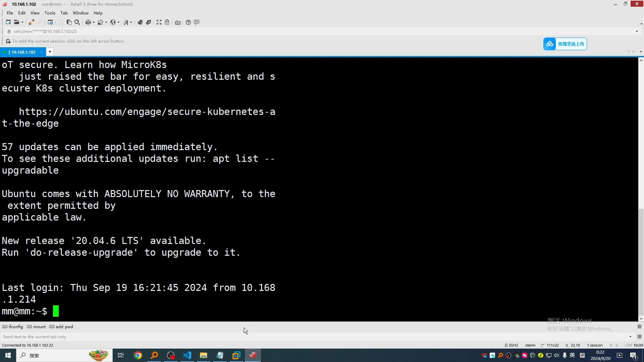Click the Reconnect plug icon
This screenshot has height=362, width=644.
(x=31, y=22)
